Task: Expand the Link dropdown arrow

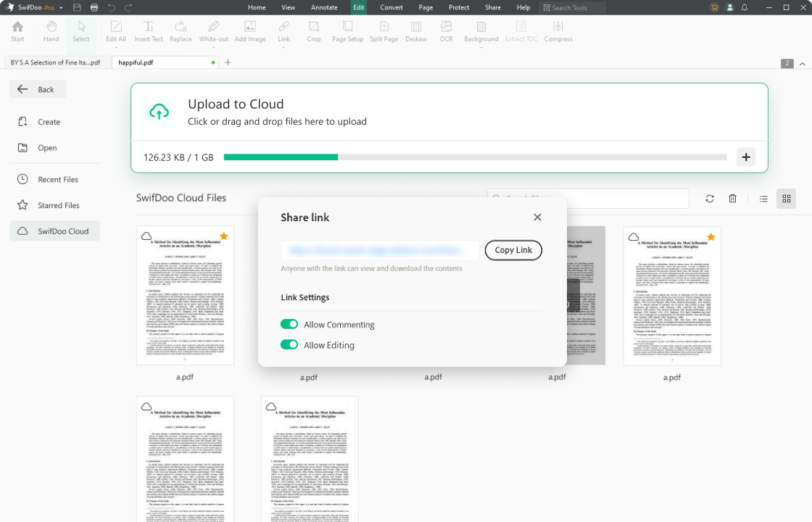Action: click(x=283, y=48)
